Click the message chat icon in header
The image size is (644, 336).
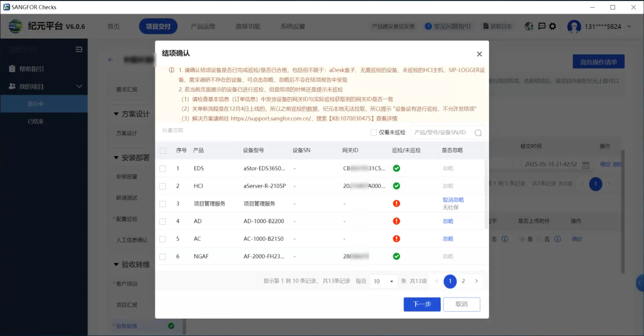pos(542,26)
